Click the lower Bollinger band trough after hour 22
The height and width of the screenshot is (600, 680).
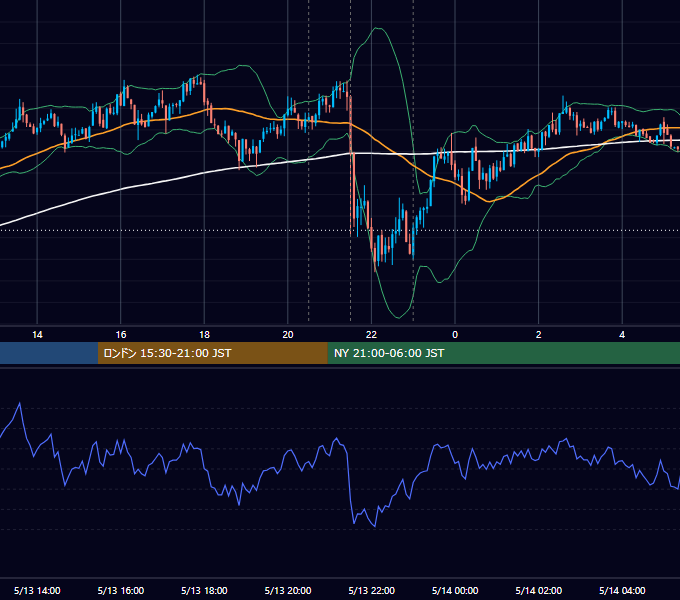(x=399, y=317)
